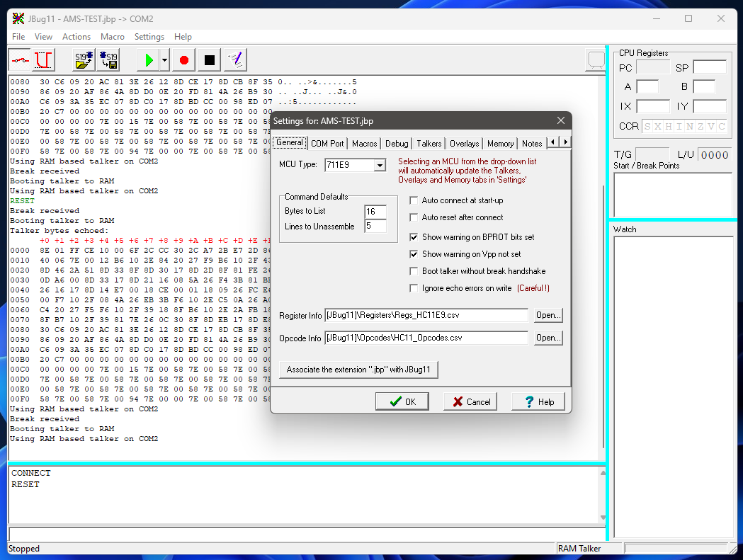The height and width of the screenshot is (560, 743).
Task: Click the connect switch toolbar icon
Action: point(20,61)
